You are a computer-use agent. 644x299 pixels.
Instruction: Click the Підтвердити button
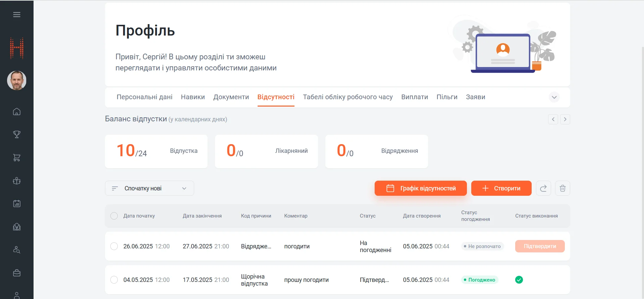[540, 246]
